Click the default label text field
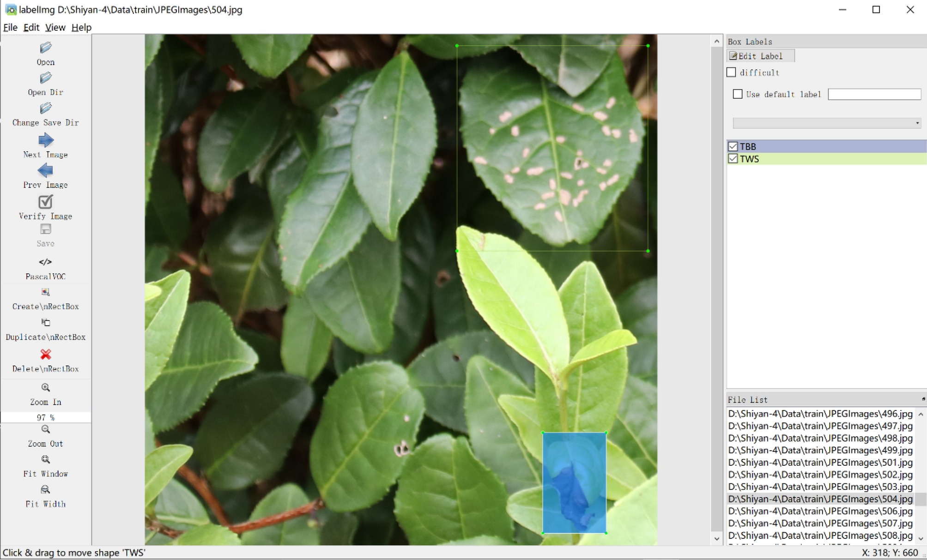Viewport: 927px width, 560px height. [x=874, y=94]
